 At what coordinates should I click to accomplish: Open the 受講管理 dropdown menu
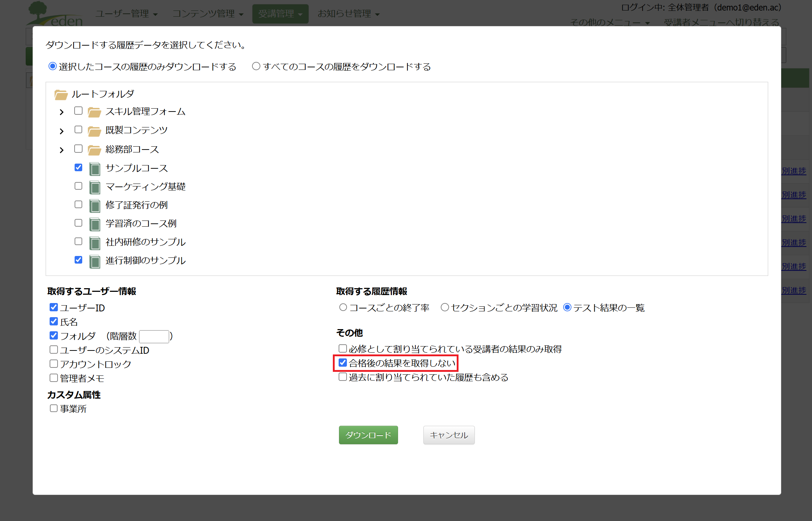(x=280, y=14)
